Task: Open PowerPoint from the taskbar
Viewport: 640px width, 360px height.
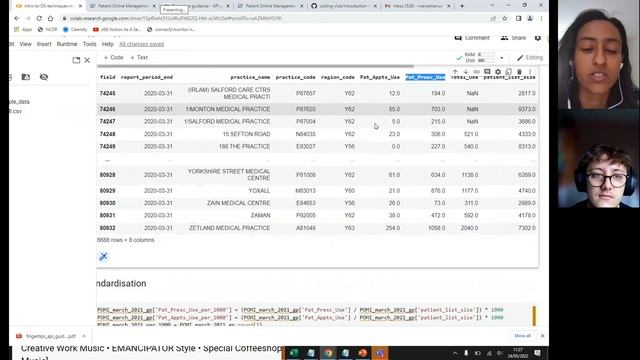Action: click(362, 353)
